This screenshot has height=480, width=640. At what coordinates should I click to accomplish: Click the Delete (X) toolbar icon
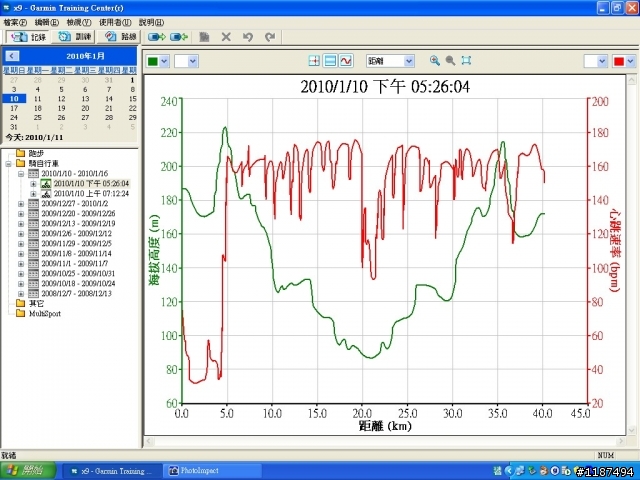[x=226, y=37]
